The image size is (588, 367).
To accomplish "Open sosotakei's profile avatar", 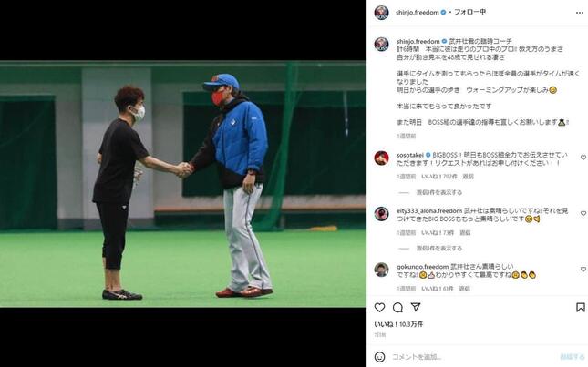I will (x=381, y=158).
